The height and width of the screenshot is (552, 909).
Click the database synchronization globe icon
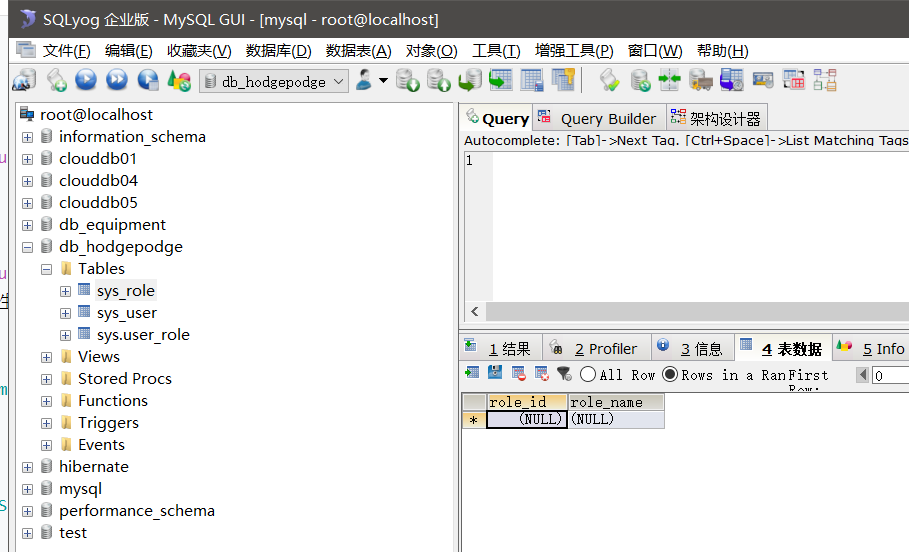640,80
